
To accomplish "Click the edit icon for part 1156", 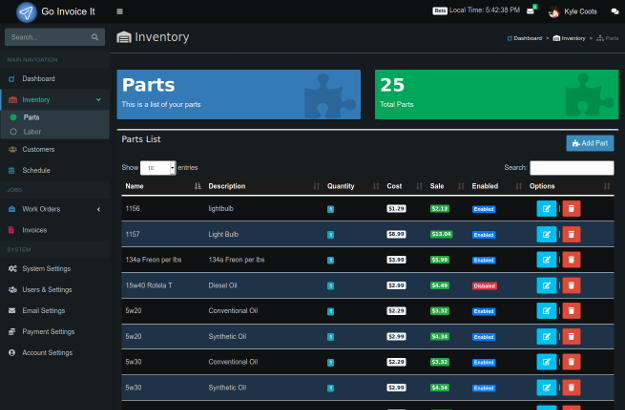I will pyautogui.click(x=546, y=208).
